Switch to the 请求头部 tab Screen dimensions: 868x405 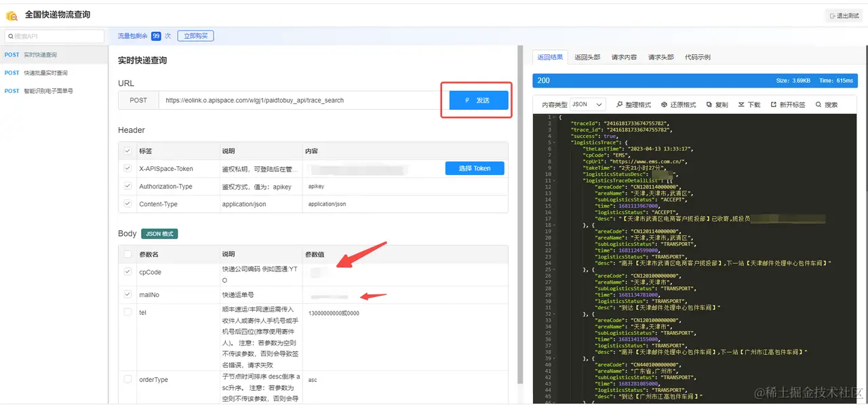pyautogui.click(x=660, y=57)
